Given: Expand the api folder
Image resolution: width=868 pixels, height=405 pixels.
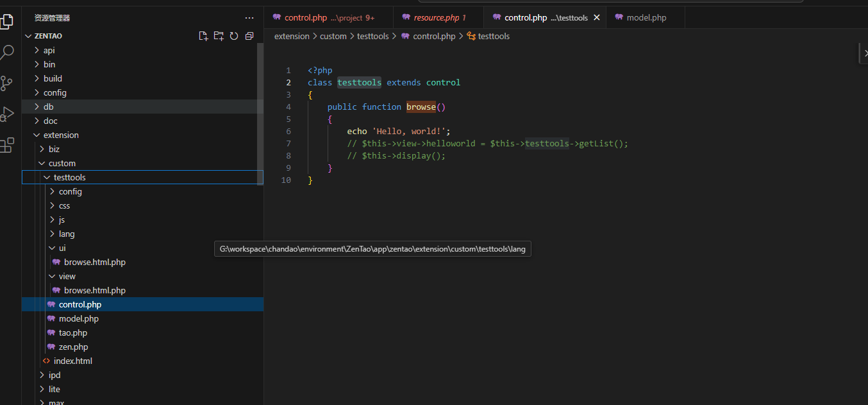Looking at the screenshot, I should pyautogui.click(x=37, y=50).
